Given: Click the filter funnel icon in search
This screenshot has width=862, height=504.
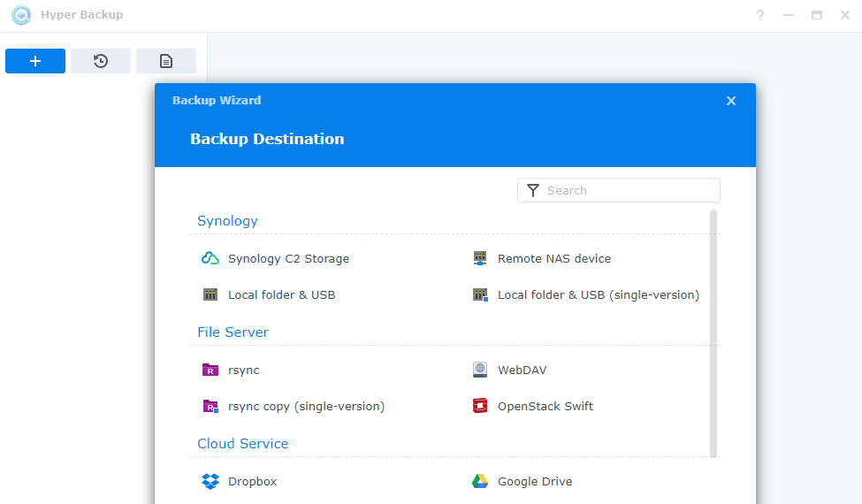Looking at the screenshot, I should click(x=533, y=190).
